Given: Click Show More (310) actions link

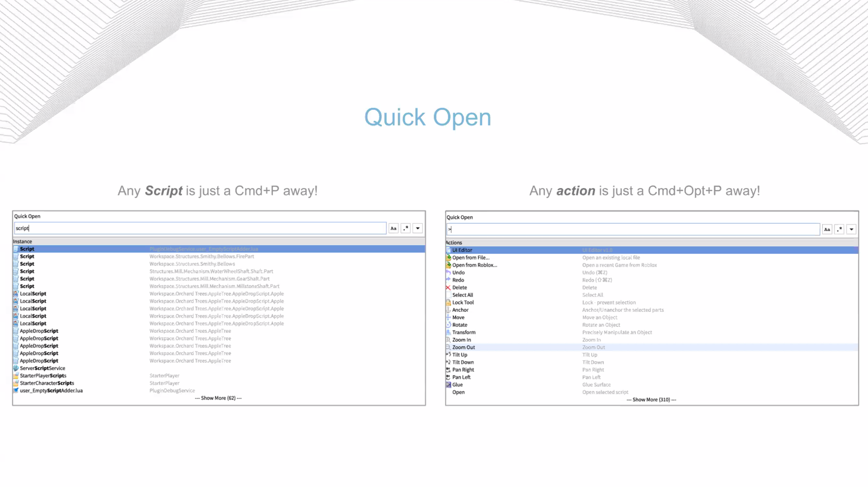Looking at the screenshot, I should [x=651, y=400].
